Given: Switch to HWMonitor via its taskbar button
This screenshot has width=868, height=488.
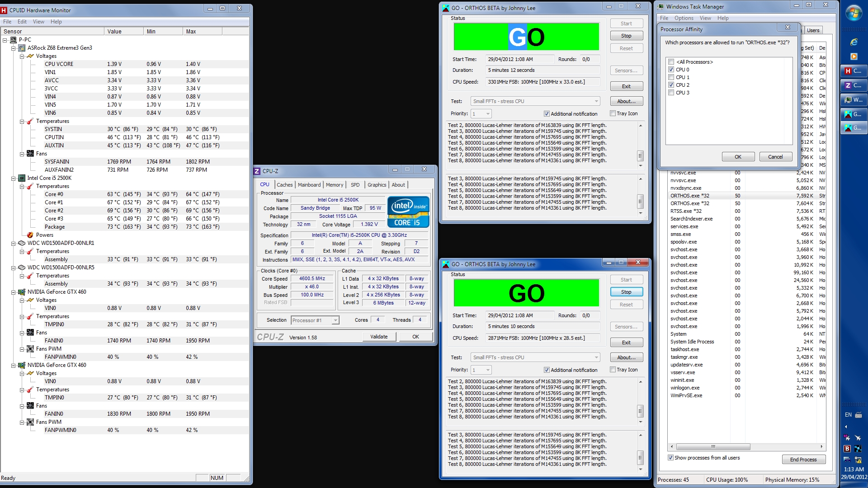Looking at the screenshot, I should point(854,71).
